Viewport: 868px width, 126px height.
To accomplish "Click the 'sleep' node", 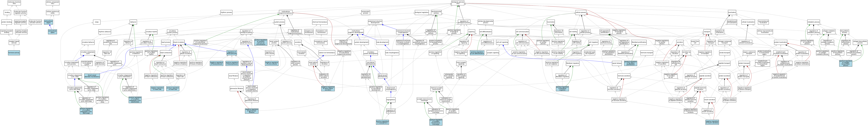I will tap(97, 22).
